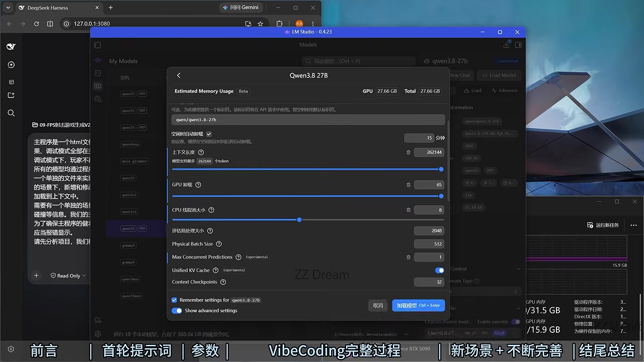Viewport: 644px width, 362px height.
Task: Open DeepSeek Harness bottom-left settings gear
Action: (x=11, y=349)
